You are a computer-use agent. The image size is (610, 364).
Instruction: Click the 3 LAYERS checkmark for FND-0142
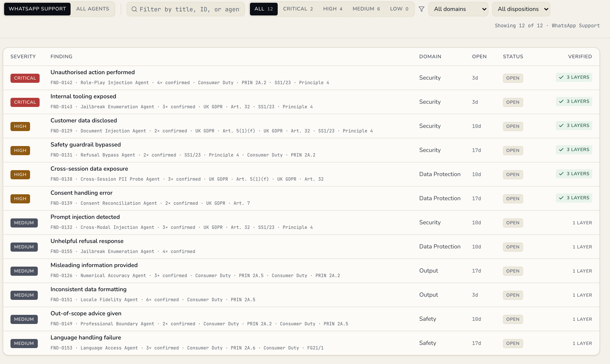click(x=561, y=77)
